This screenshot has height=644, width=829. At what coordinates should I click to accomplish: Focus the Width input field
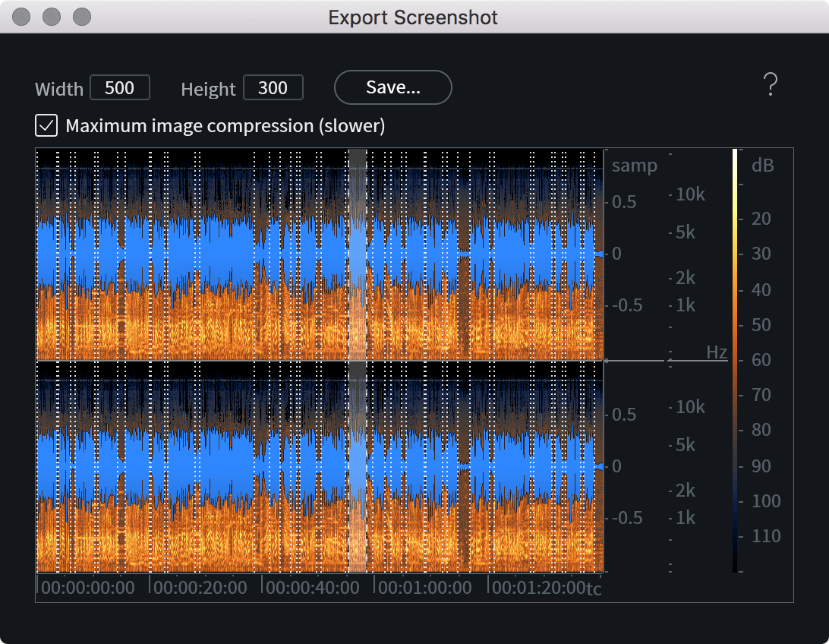pyautogui.click(x=119, y=88)
